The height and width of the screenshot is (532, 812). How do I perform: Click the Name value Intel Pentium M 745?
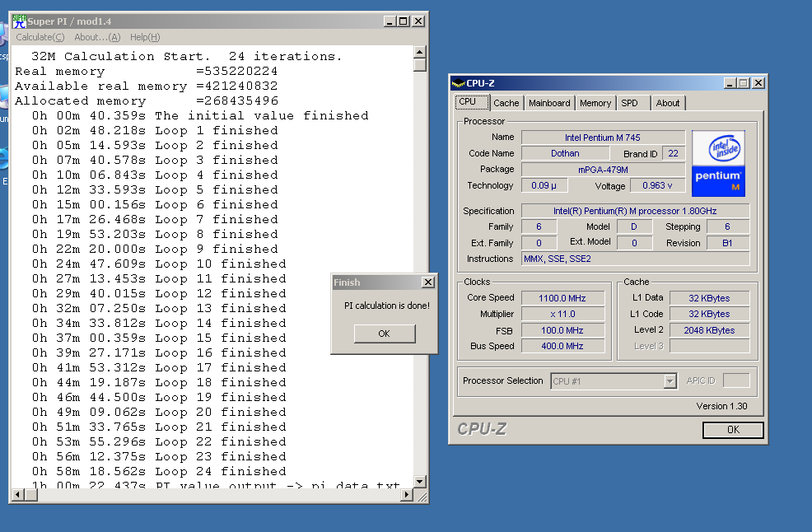[x=603, y=138]
